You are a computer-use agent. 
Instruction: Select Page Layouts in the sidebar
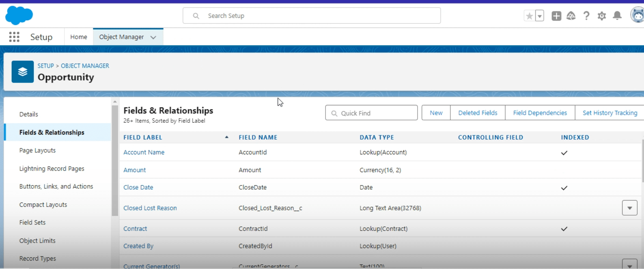[37, 150]
